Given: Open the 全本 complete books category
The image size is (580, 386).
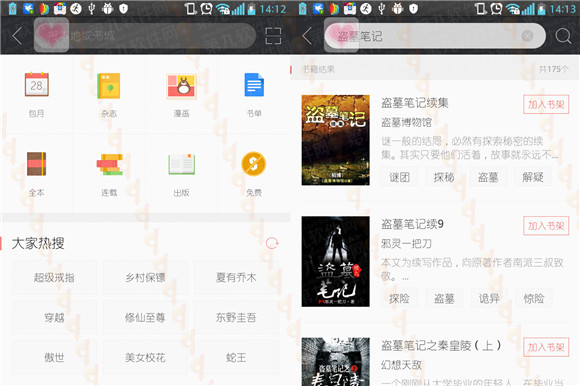Looking at the screenshot, I should [36, 174].
